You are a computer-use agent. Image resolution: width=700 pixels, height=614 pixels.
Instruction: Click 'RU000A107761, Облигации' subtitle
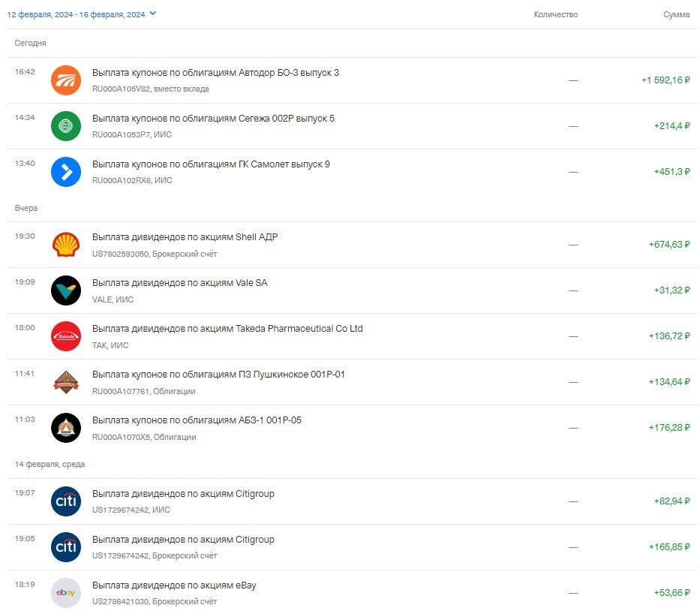144,391
